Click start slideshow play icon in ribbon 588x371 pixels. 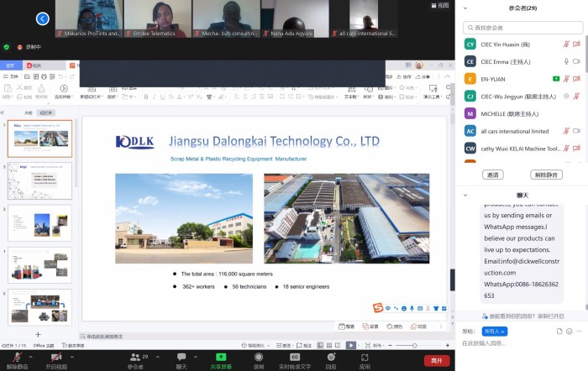pyautogui.click(x=64, y=88)
